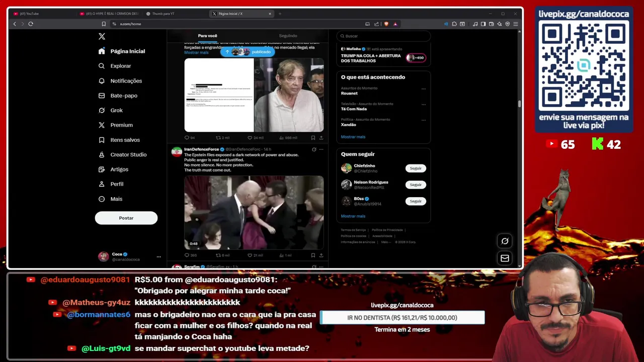The height and width of the screenshot is (362, 644).
Task: Open Xandão trending topic
Action: 348,125
